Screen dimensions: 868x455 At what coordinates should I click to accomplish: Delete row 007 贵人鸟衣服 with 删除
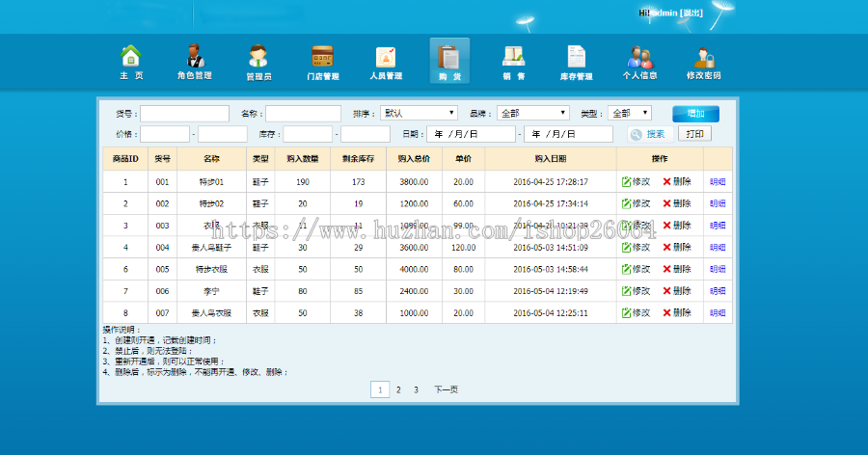[676, 312]
